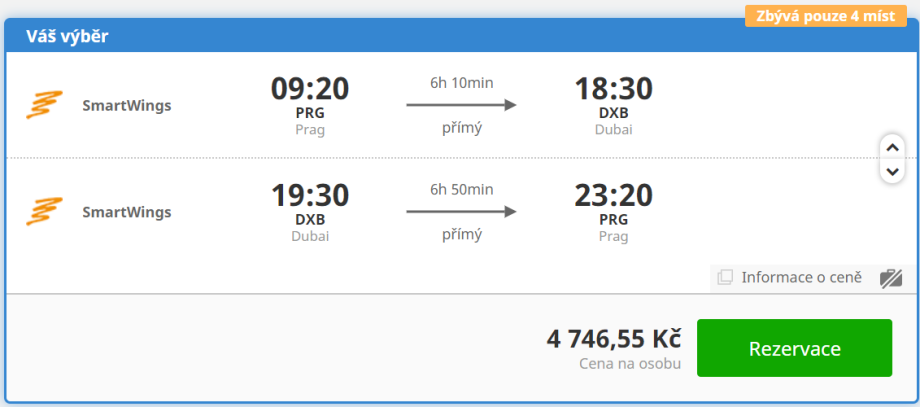The height and width of the screenshot is (407, 920).
Task: Click the SmartWings logo on the outbound flight
Action: [44, 105]
